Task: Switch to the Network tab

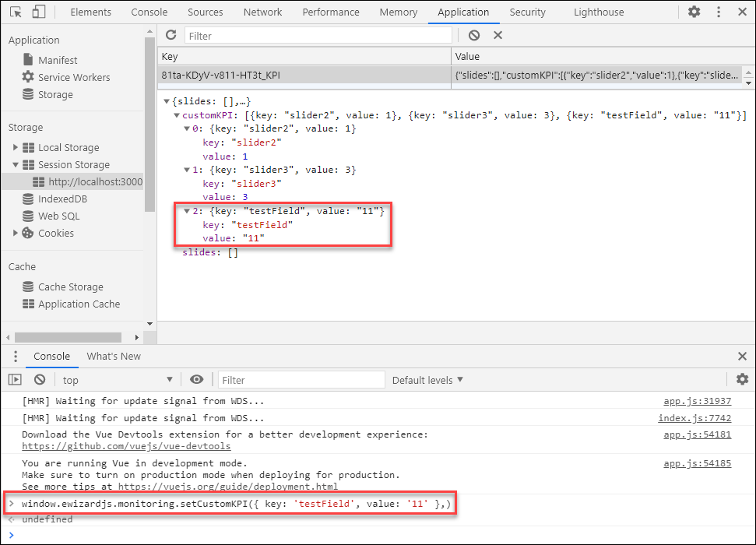Action: coord(262,12)
